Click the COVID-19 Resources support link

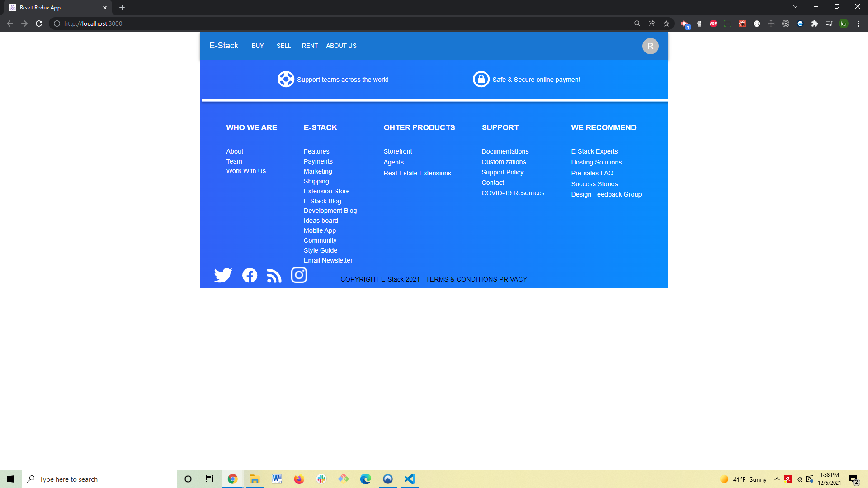tap(513, 192)
